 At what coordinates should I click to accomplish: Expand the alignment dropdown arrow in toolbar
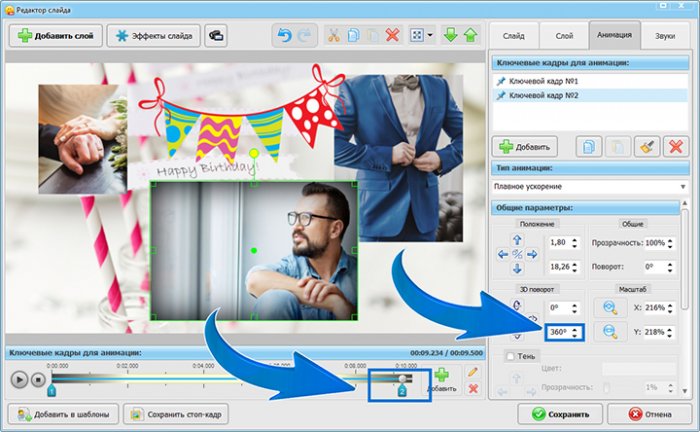tap(430, 36)
